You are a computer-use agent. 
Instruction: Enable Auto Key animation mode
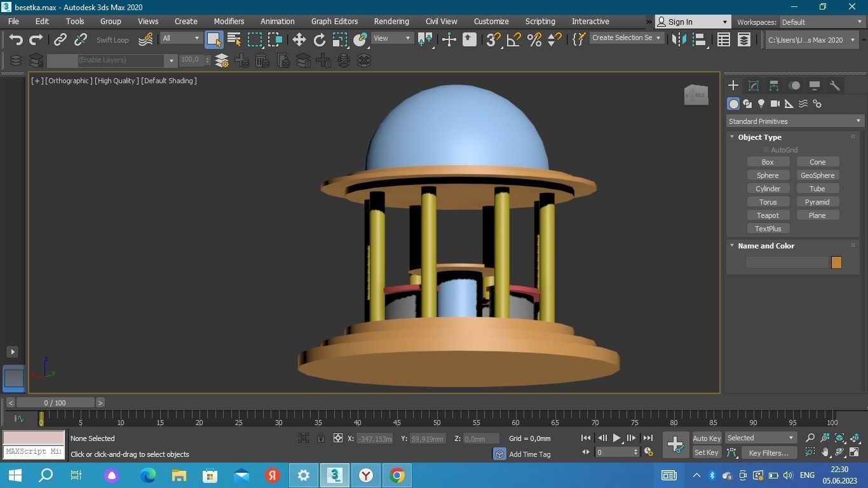pos(707,438)
